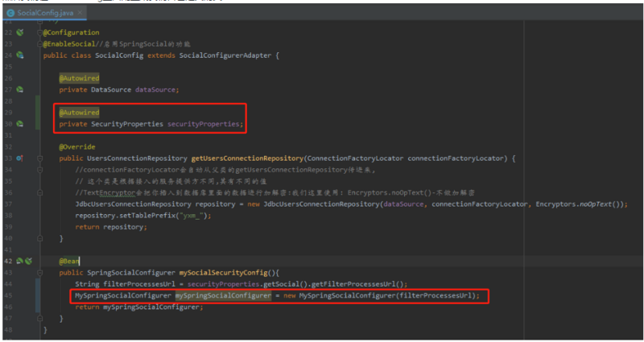Screen dimensions: 644x342
Task: Click the DataSource type on line 27
Action: (111, 89)
